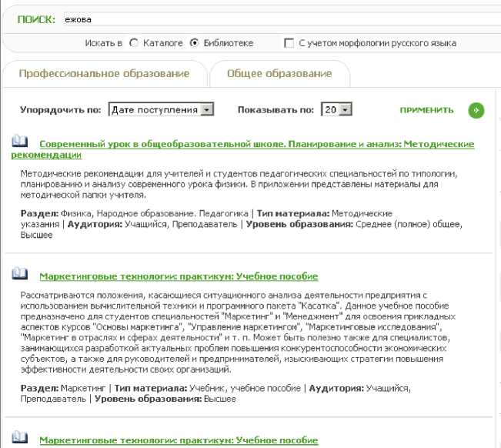The width and height of the screenshot is (501, 448).
Task: Switch to Общее образование tab
Action: click(279, 73)
